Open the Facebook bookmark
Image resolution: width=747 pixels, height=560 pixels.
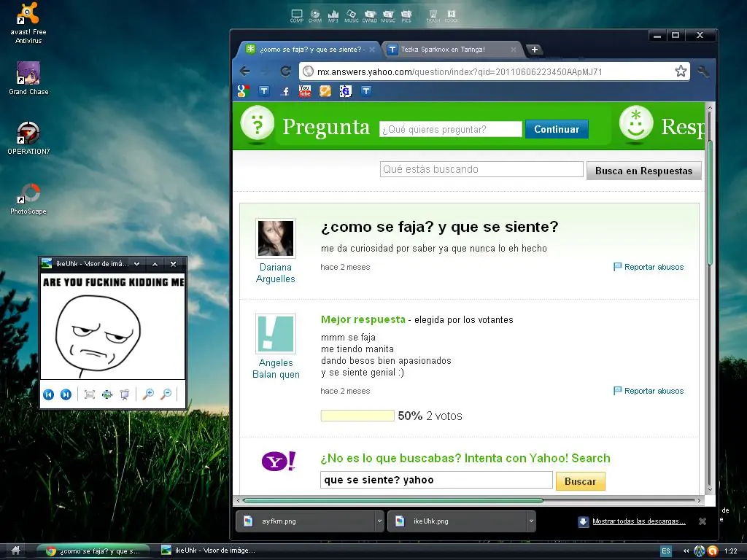click(285, 91)
